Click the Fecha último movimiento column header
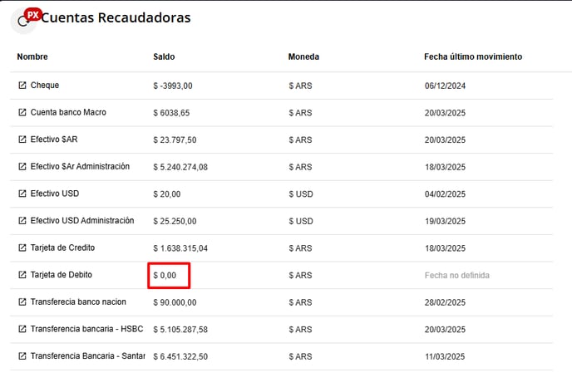This screenshot has height=392, width=572. [x=472, y=56]
